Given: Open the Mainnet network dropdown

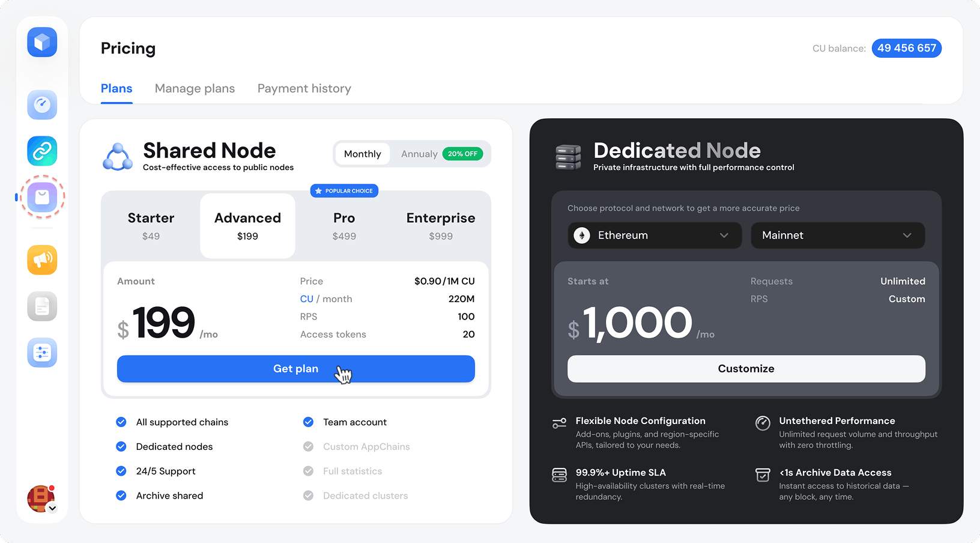Looking at the screenshot, I should [x=838, y=235].
